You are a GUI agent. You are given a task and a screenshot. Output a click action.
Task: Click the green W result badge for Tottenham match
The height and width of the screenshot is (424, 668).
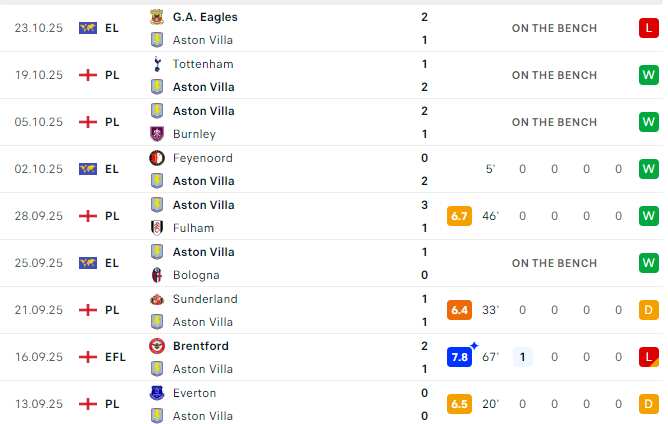click(649, 75)
